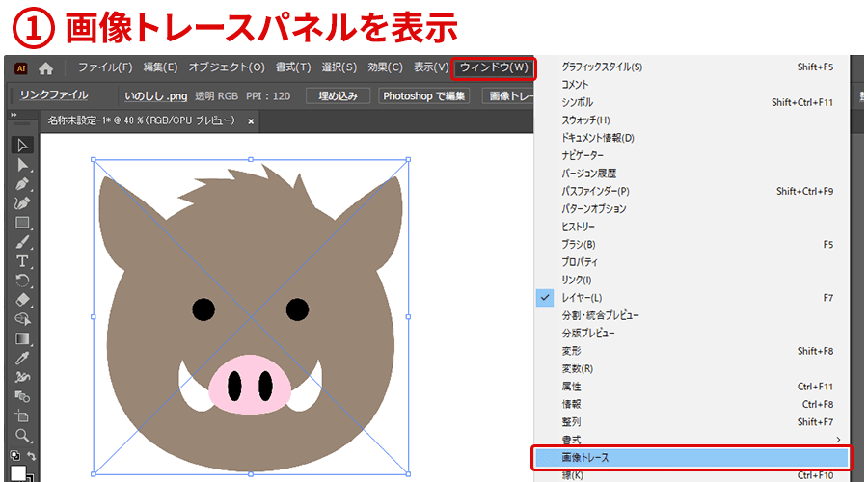Select the Pen tool
The width and height of the screenshot is (868, 482).
click(x=22, y=184)
